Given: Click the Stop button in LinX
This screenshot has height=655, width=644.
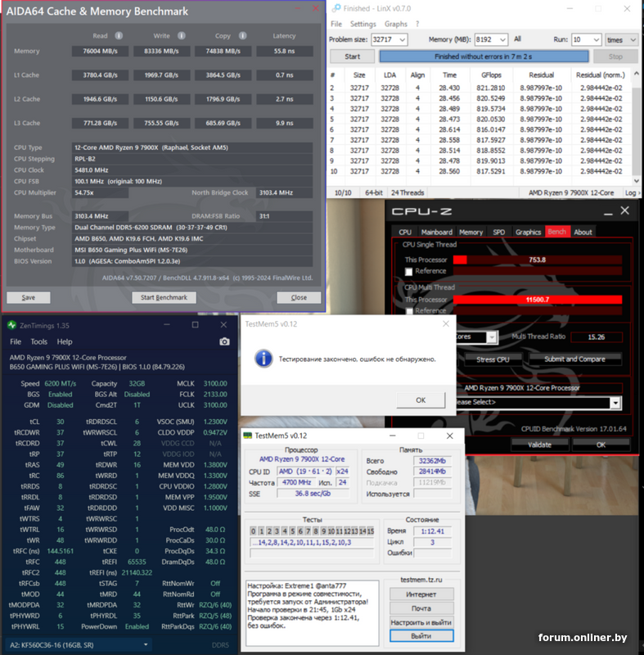Looking at the screenshot, I should [x=615, y=56].
